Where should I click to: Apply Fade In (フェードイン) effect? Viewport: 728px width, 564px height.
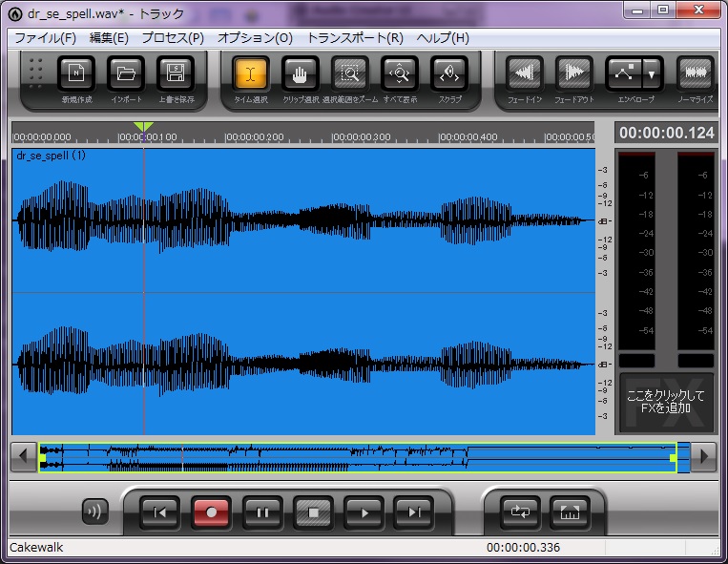click(x=524, y=73)
